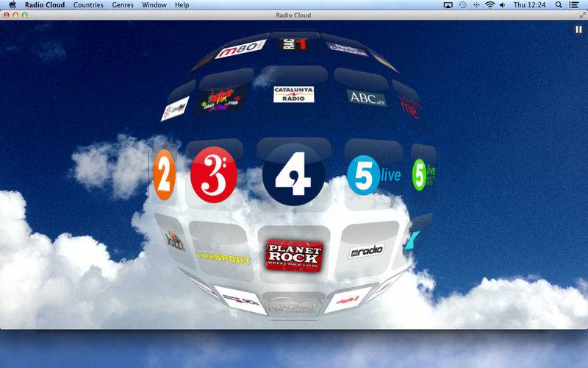Select the Jazz FM station logo
The height and width of the screenshot is (368, 588).
175,241
